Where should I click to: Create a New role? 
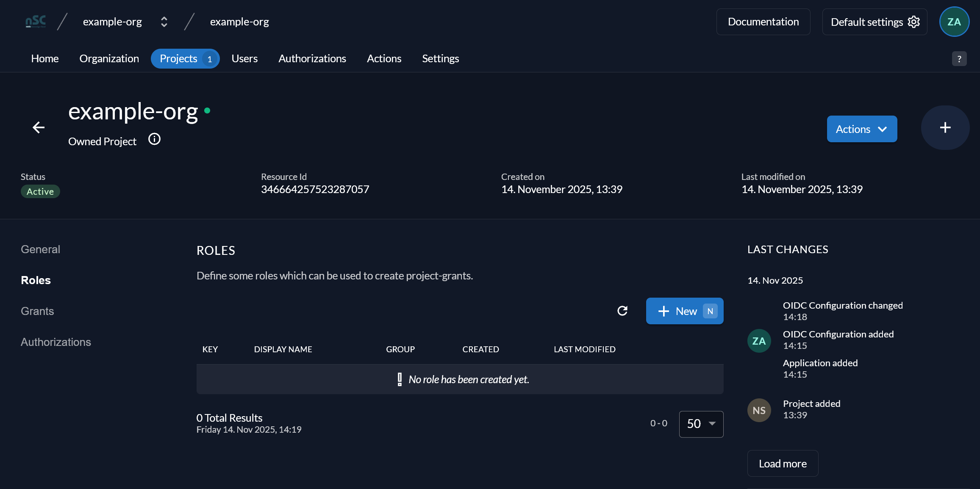(685, 311)
